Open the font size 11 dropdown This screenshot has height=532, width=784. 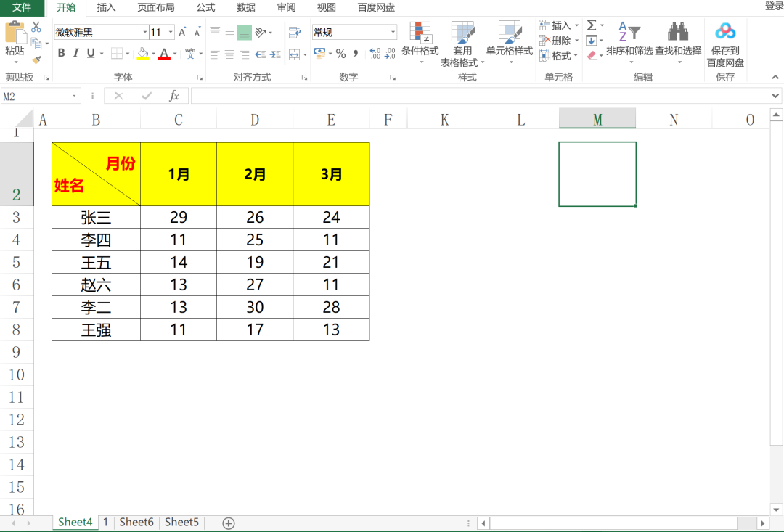pyautogui.click(x=171, y=33)
